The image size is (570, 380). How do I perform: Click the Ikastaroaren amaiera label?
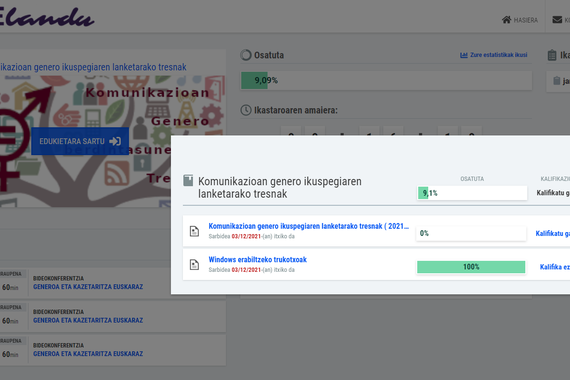pyautogui.click(x=296, y=110)
